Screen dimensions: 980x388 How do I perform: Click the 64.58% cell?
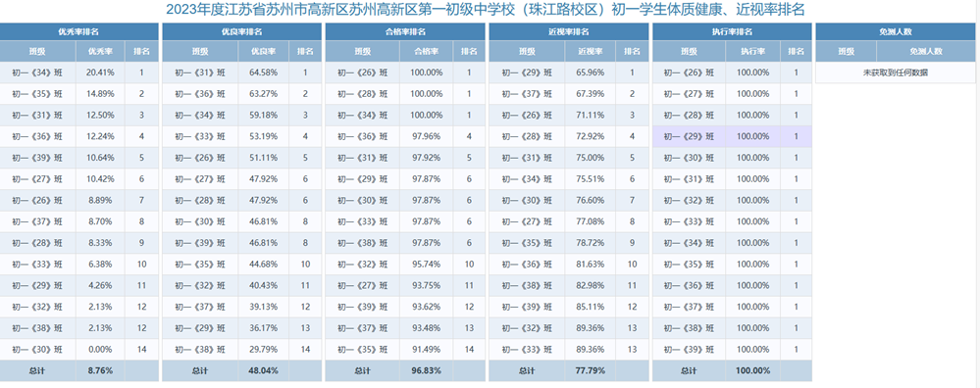pos(263,73)
